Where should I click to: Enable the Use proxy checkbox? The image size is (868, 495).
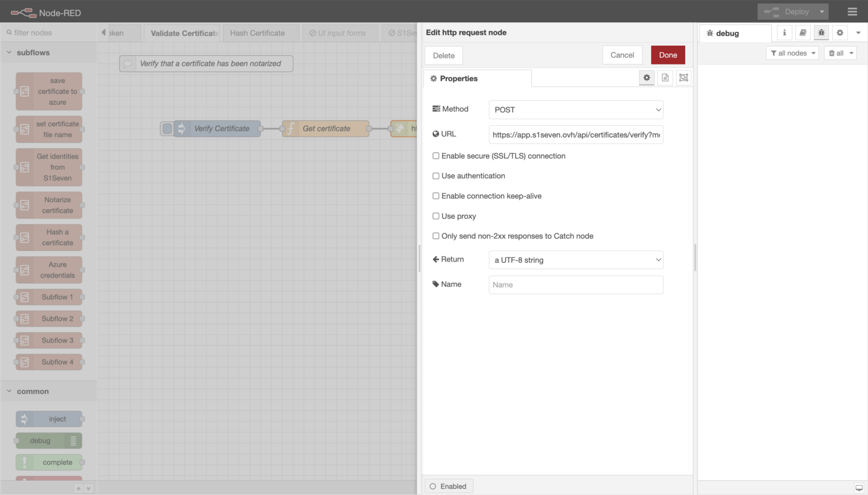tap(436, 216)
